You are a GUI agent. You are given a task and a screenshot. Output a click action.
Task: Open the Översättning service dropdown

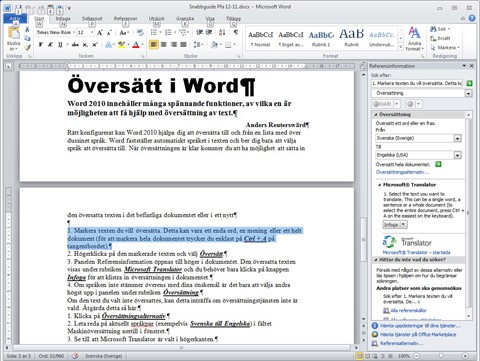tap(469, 93)
